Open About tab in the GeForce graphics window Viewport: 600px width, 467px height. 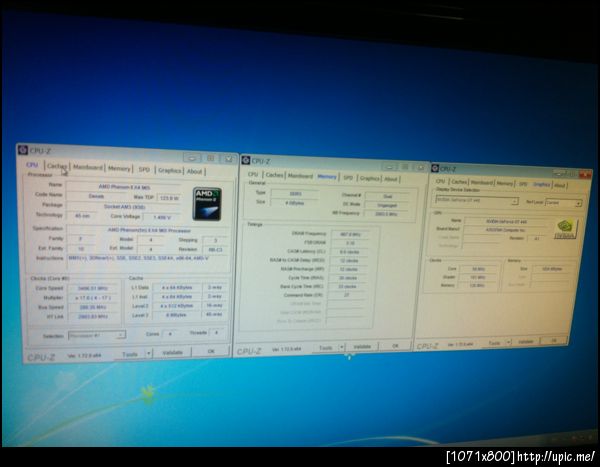[559, 185]
